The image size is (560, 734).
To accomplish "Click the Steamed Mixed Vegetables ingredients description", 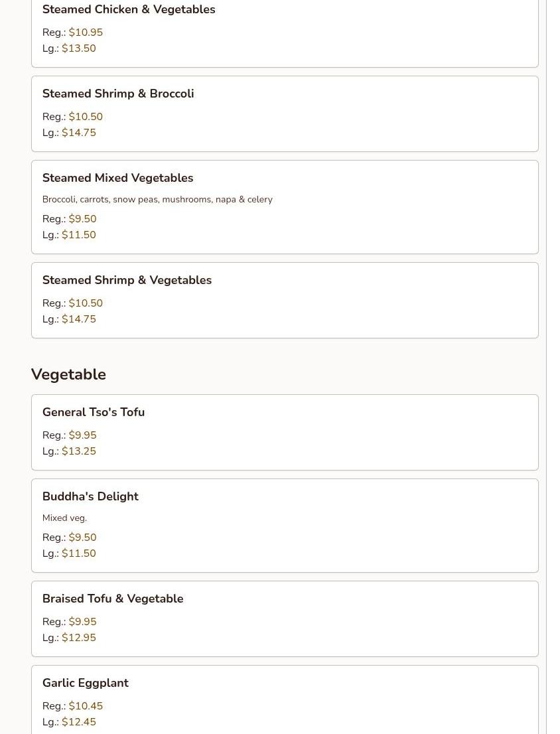I will (157, 199).
